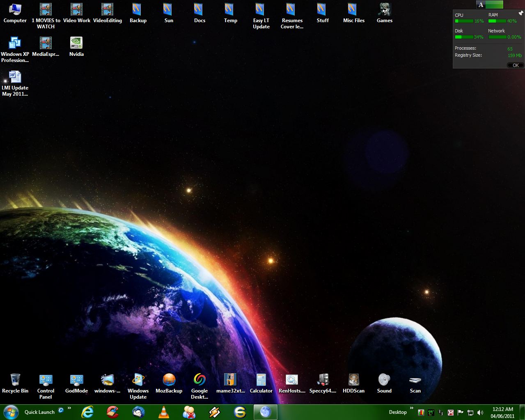
Task: Open the volume speaker tray icon
Action: (x=480, y=413)
